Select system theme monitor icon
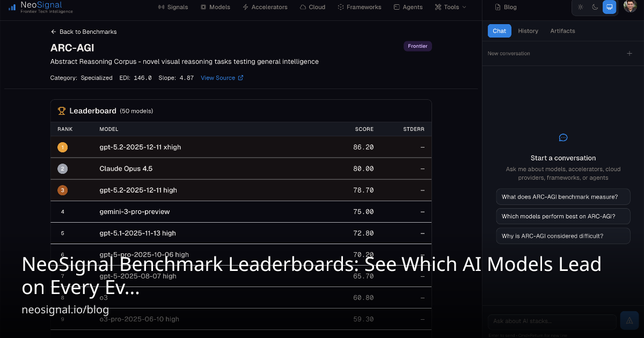 click(609, 7)
